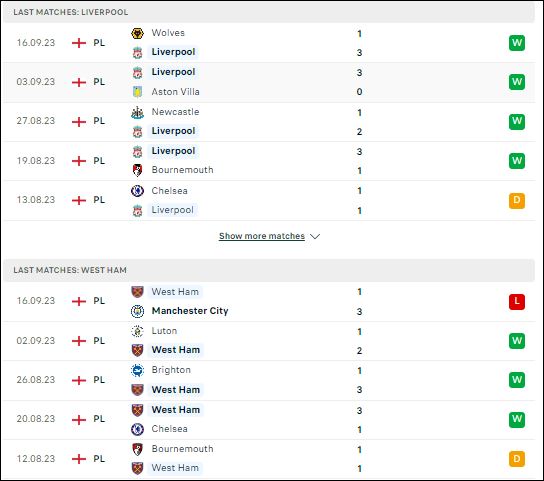Expand Show more matches chevron arrow

(x=315, y=236)
